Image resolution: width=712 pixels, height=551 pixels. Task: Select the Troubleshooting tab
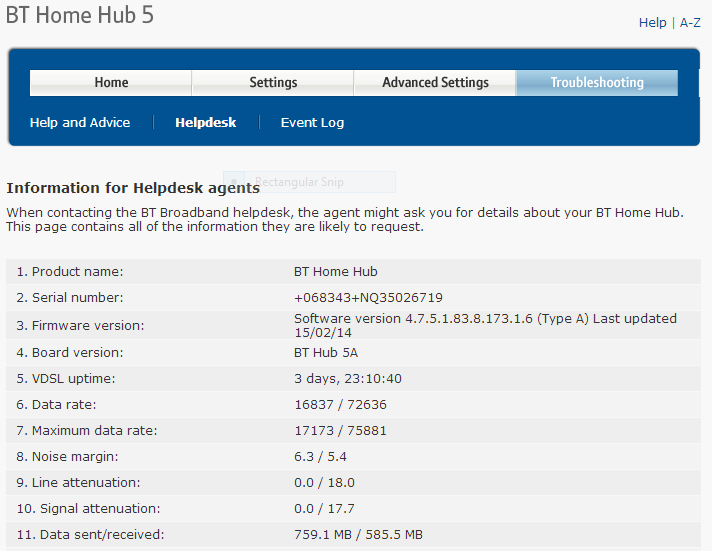pos(597,83)
